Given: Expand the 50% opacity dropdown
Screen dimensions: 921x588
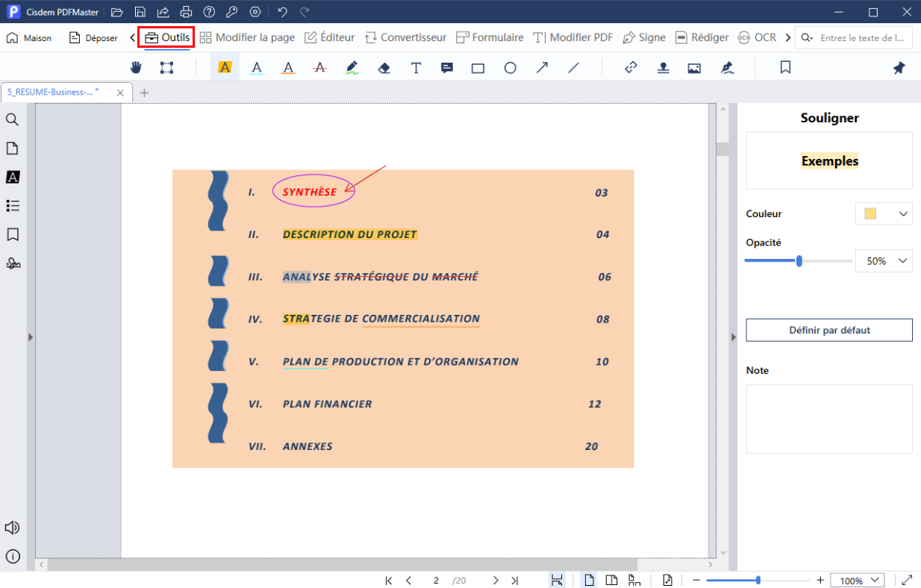Looking at the screenshot, I should coord(884,261).
